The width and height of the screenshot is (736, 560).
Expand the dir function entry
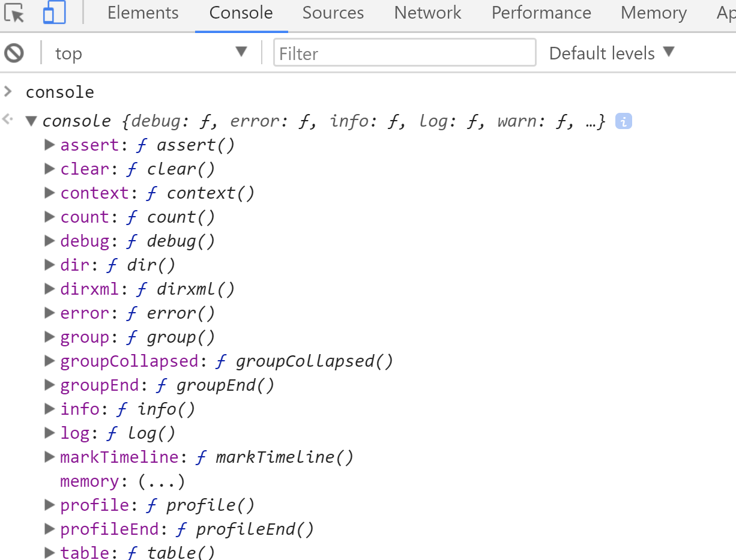50,265
